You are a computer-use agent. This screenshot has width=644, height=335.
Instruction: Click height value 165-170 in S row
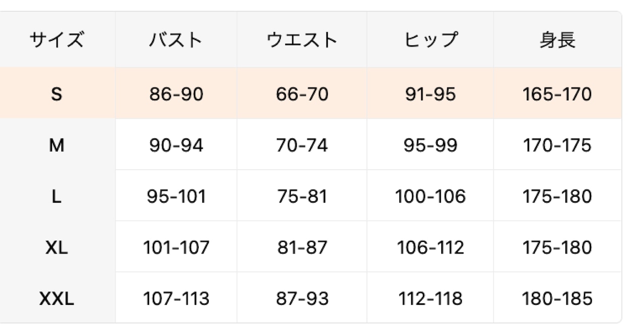coord(557,94)
